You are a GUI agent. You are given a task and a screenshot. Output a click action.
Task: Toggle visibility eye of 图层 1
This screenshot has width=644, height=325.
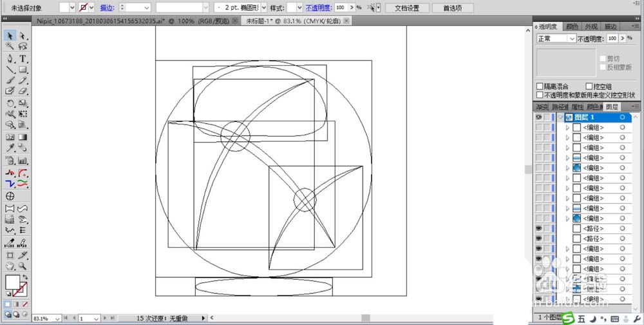(x=539, y=118)
